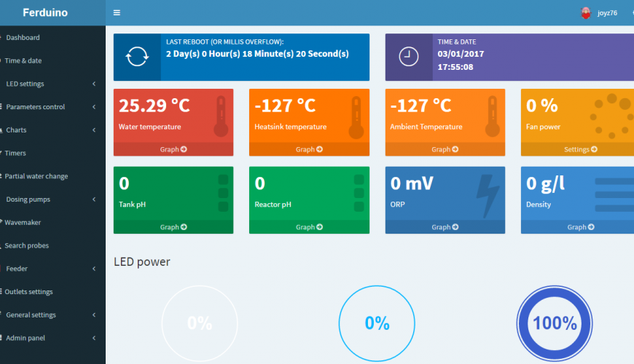Click the thermometer icon on Heatsink temperature tile
Image resolution: width=634 pixels, height=364 pixels.
tap(356, 119)
